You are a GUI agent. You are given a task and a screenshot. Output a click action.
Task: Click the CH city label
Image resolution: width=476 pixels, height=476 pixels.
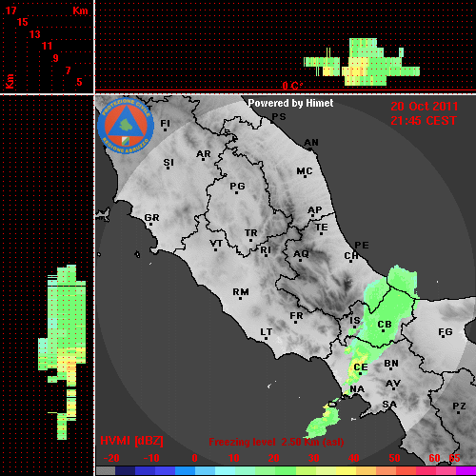(x=351, y=255)
